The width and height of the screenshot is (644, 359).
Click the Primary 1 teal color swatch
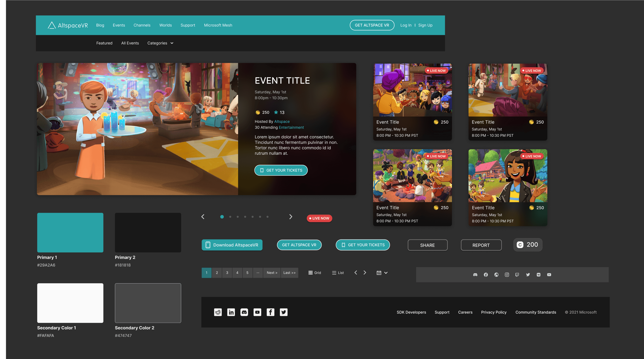point(70,232)
